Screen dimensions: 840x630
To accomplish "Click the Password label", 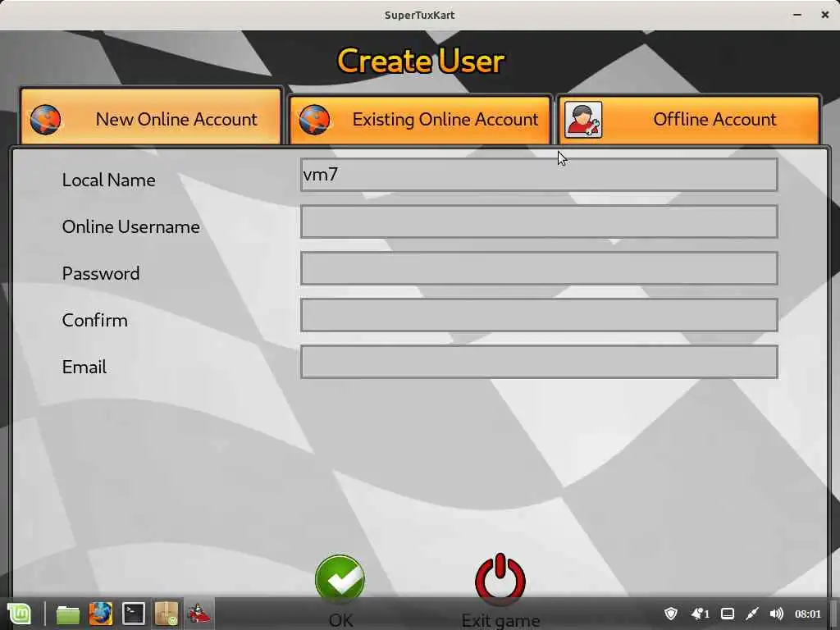I will pos(101,274).
